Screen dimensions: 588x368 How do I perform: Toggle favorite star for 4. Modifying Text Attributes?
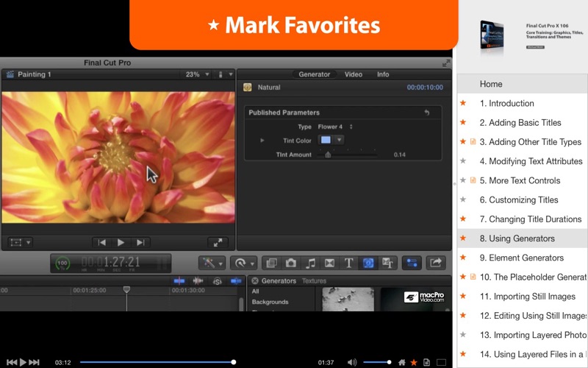point(463,160)
